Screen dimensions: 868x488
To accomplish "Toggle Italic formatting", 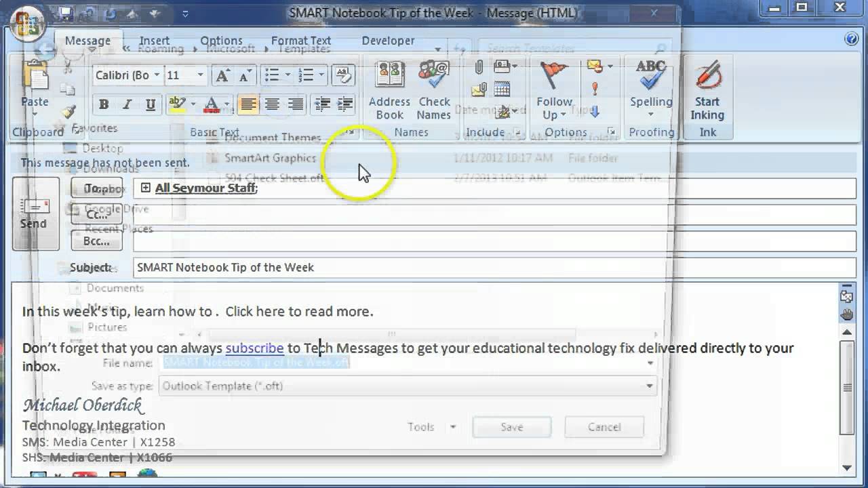I will pyautogui.click(x=127, y=104).
